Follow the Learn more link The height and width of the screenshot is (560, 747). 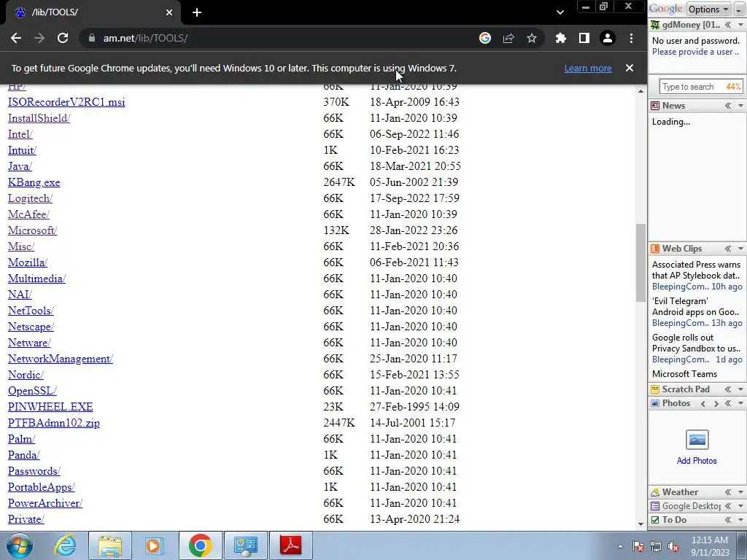click(x=588, y=68)
